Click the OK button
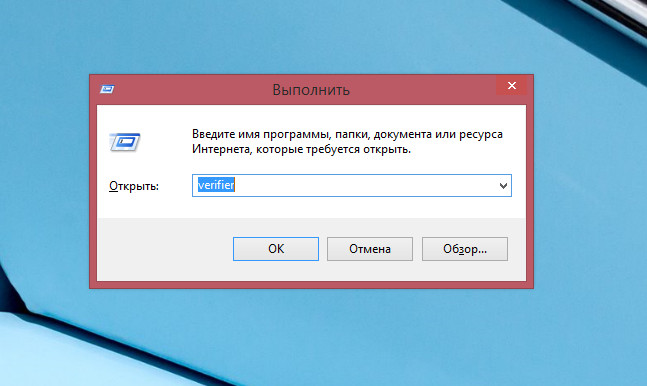The height and width of the screenshot is (386, 647). point(276,249)
